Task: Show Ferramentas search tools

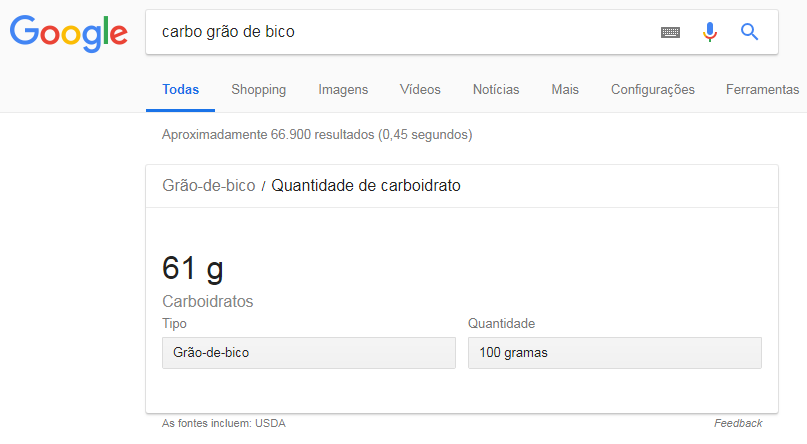Action: click(x=762, y=90)
